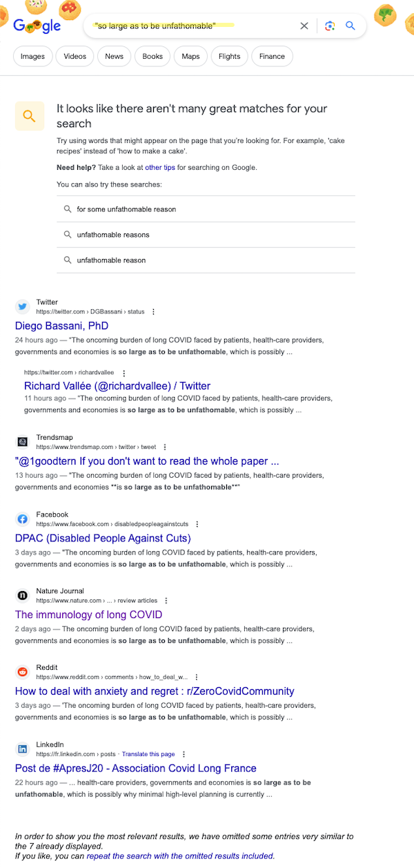Open three-dot menu for Reddit result
Screen dimensions: 414x868
197,677
